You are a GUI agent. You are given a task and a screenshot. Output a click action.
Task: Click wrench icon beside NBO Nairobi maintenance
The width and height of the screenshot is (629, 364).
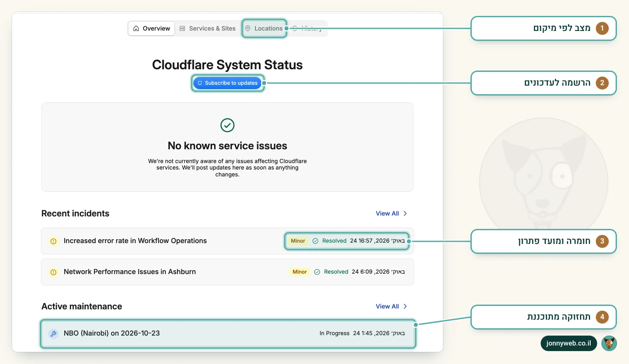coord(53,333)
